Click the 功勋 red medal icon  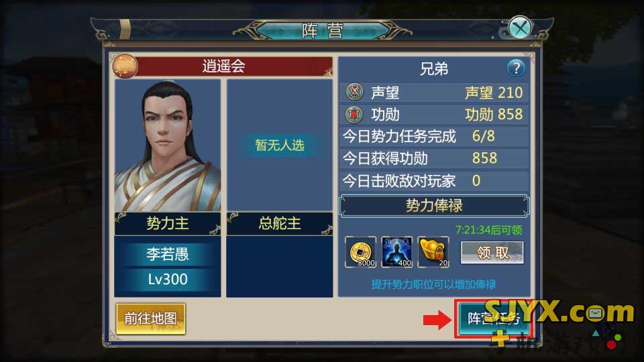click(354, 114)
